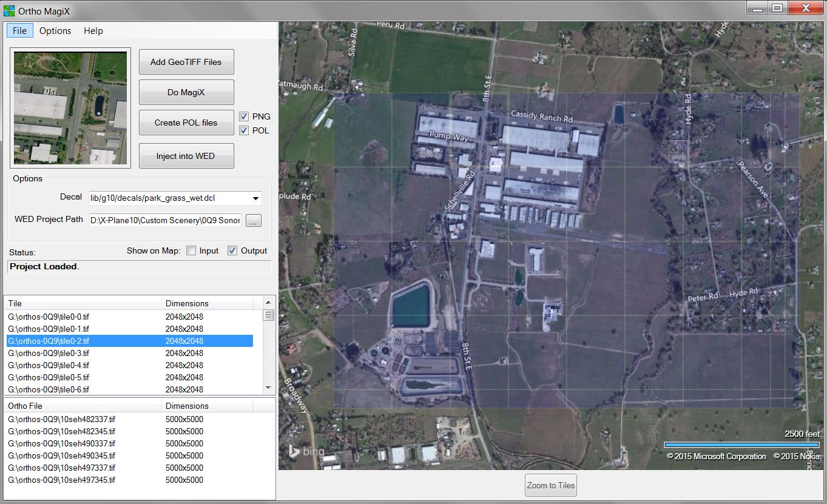Close the Ortho MagiX window
The width and height of the screenshot is (827, 504).
(x=805, y=8)
